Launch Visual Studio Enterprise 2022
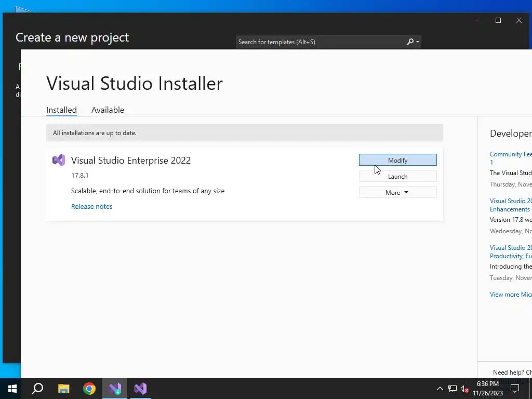 click(397, 176)
